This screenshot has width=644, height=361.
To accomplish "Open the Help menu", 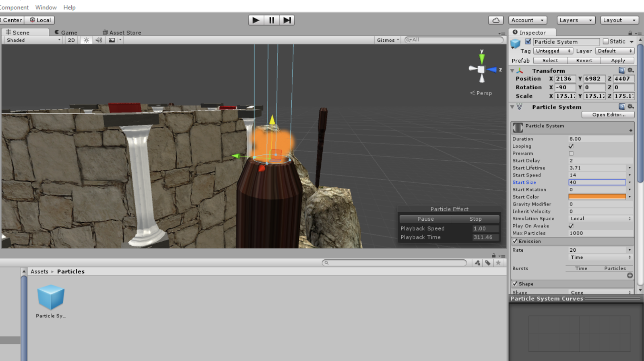I will [69, 7].
